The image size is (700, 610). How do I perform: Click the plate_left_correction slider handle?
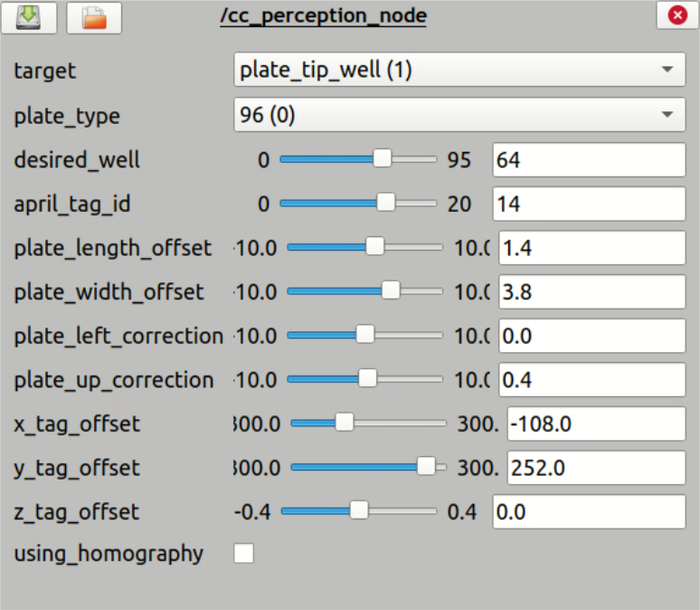point(365,334)
